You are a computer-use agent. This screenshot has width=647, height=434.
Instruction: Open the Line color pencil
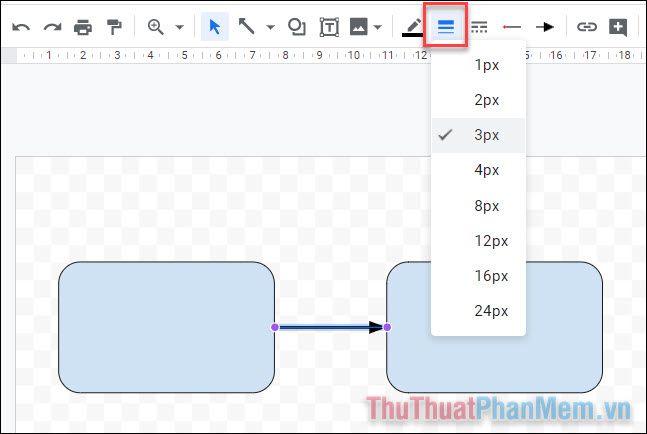tap(413, 27)
